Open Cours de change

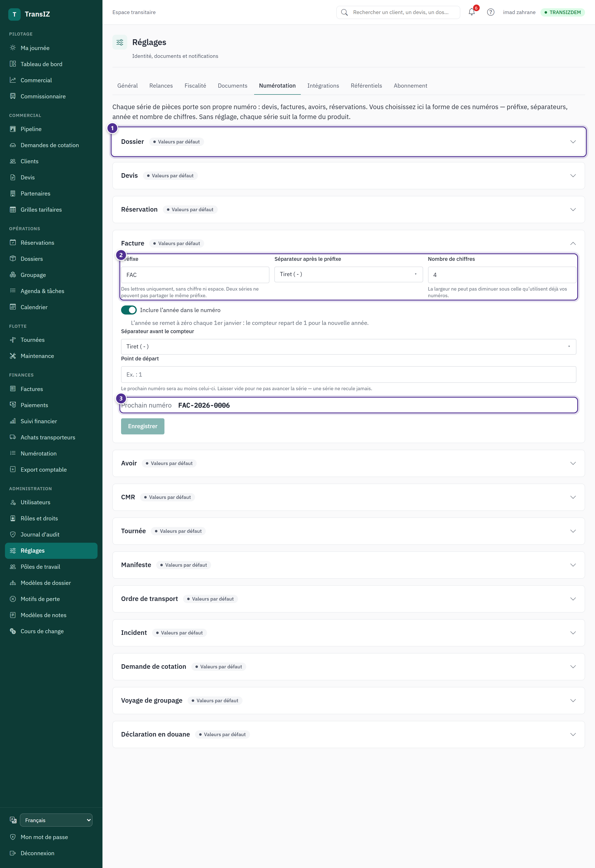point(51,631)
